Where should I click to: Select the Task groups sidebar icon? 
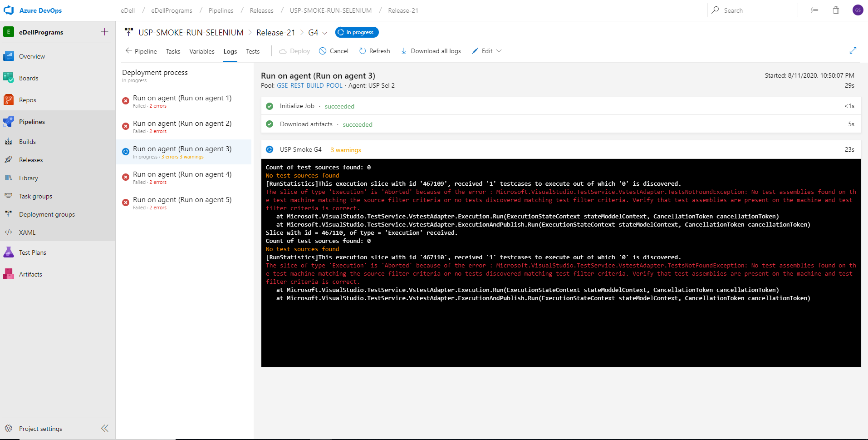point(8,196)
